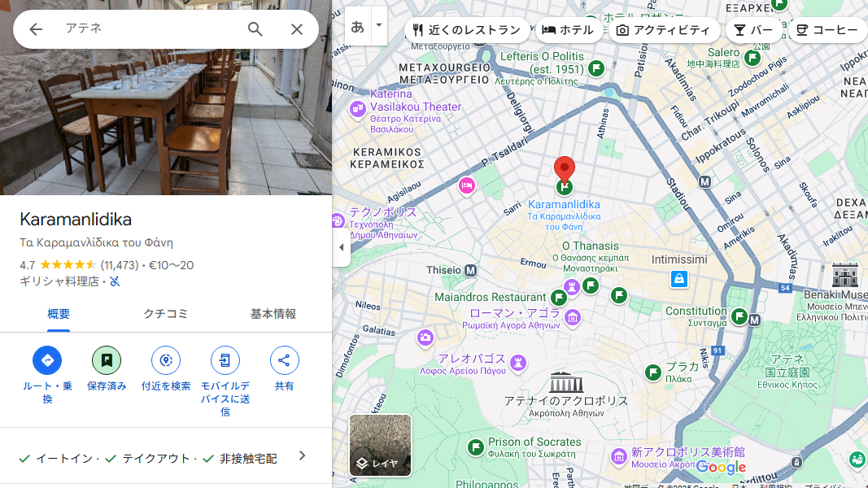868x488 pixels.
Task: Select the 概要 overview tab
Action: 59,314
